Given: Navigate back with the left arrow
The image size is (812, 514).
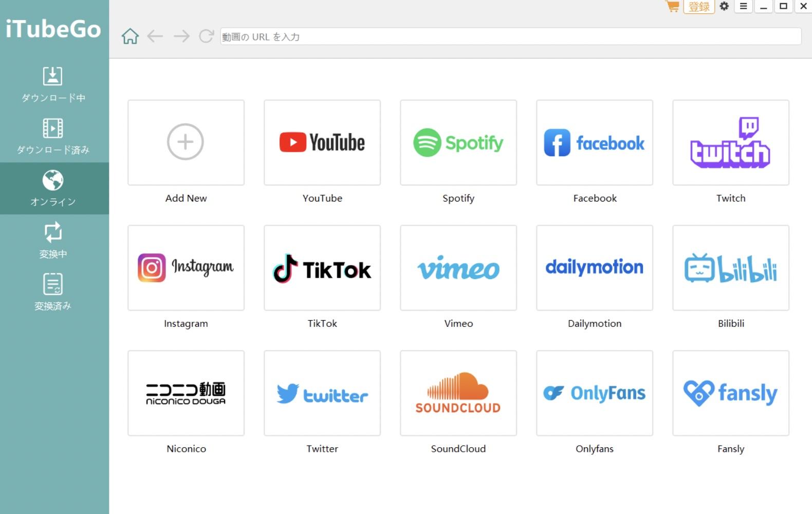Looking at the screenshot, I should tap(155, 36).
